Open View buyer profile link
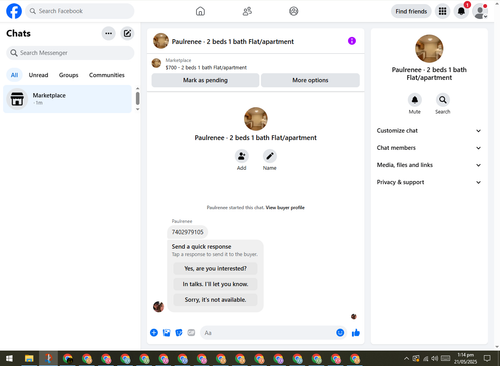 coord(285,208)
